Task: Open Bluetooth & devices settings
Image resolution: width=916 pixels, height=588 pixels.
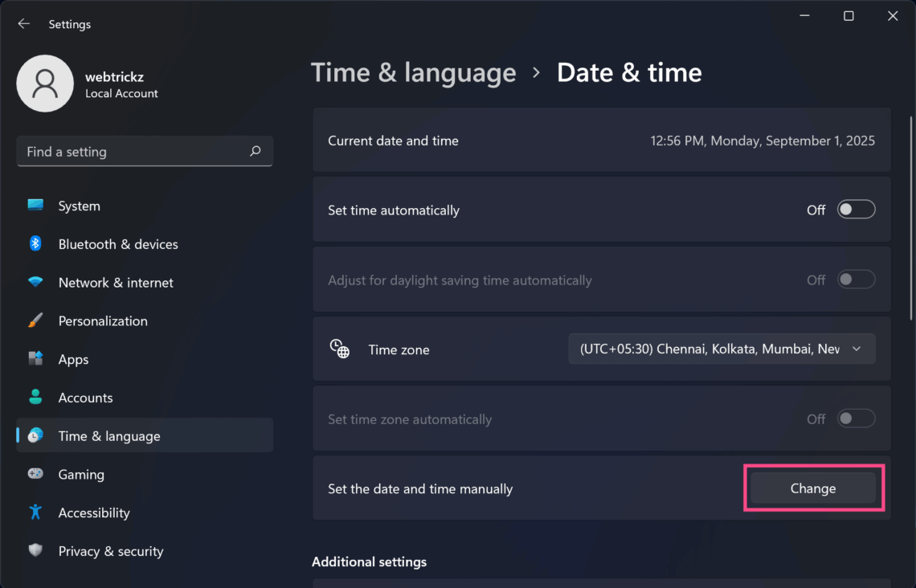Action: 35,244
